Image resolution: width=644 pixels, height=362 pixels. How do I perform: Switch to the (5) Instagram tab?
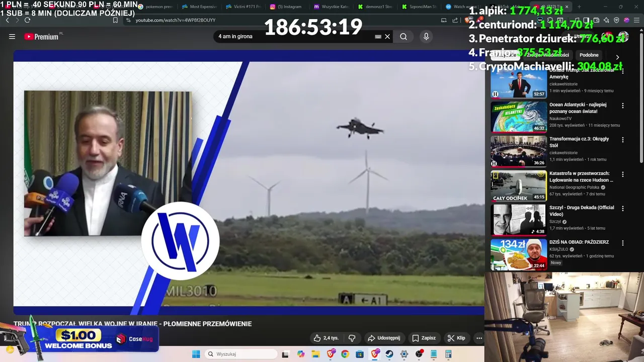288,7
